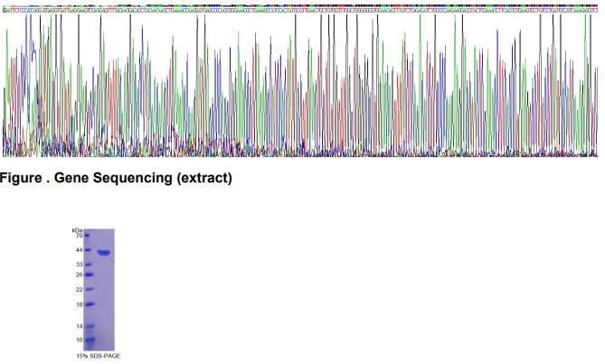The width and height of the screenshot is (605, 364).
Task: Click the protein band in sample lane
Action: (x=104, y=253)
